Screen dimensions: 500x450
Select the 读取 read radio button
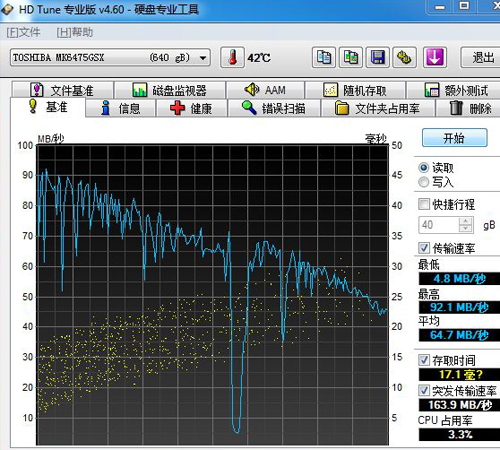coord(424,168)
